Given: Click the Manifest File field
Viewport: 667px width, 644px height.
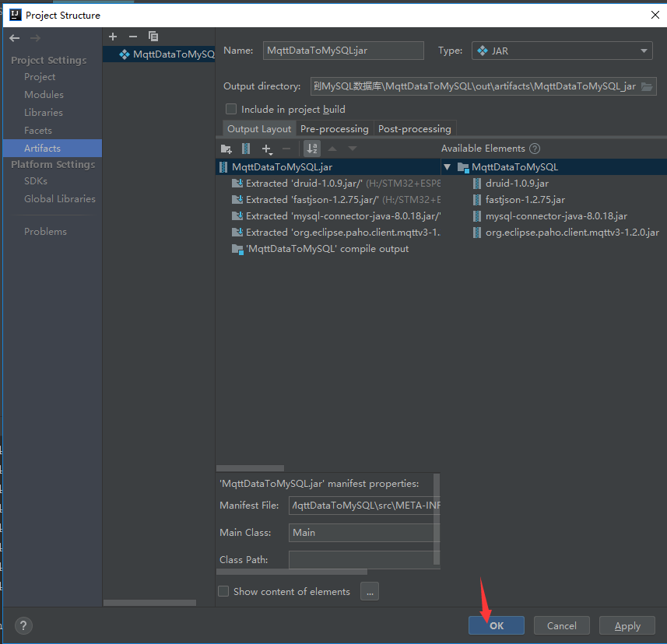Looking at the screenshot, I should [x=364, y=506].
